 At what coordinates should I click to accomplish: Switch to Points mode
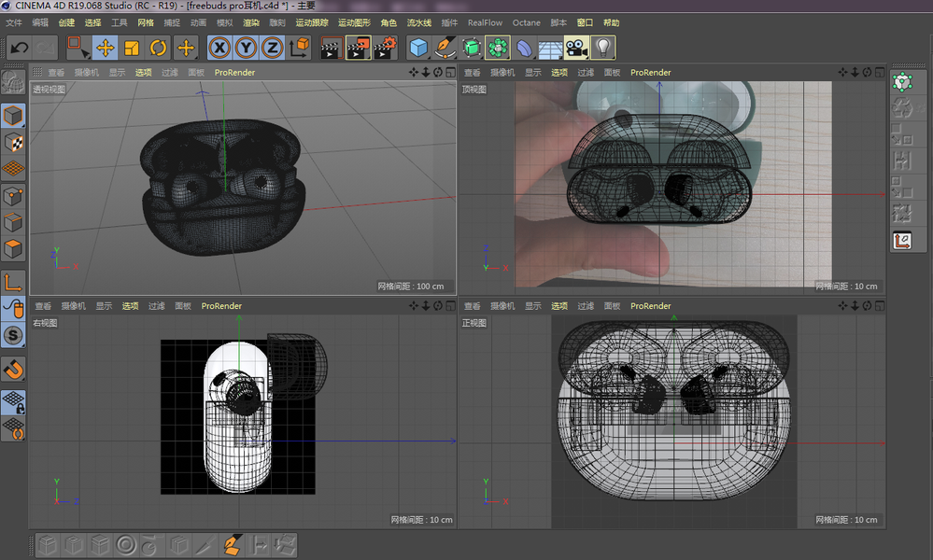pyautogui.click(x=13, y=196)
